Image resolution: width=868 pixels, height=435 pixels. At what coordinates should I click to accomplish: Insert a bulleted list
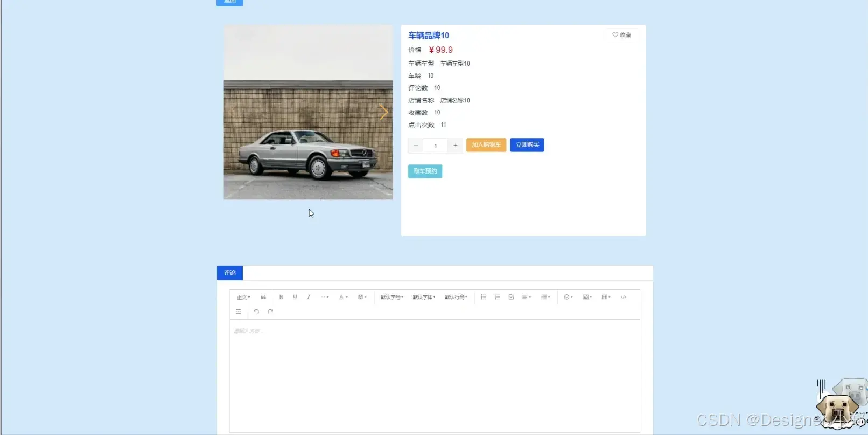pyautogui.click(x=484, y=297)
